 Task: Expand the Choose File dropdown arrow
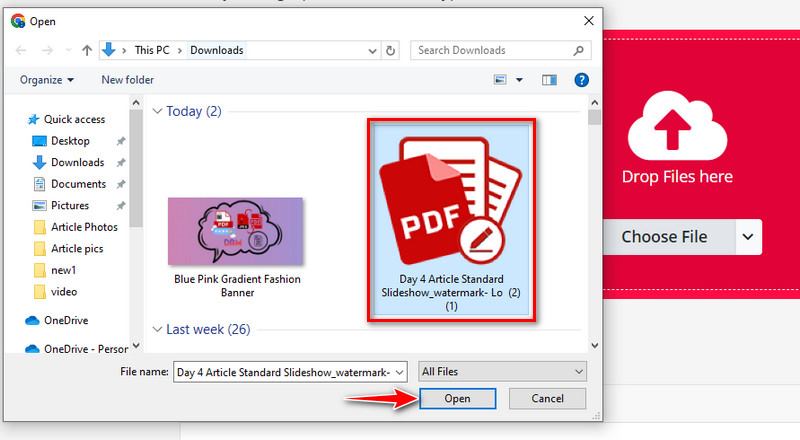[x=748, y=237]
